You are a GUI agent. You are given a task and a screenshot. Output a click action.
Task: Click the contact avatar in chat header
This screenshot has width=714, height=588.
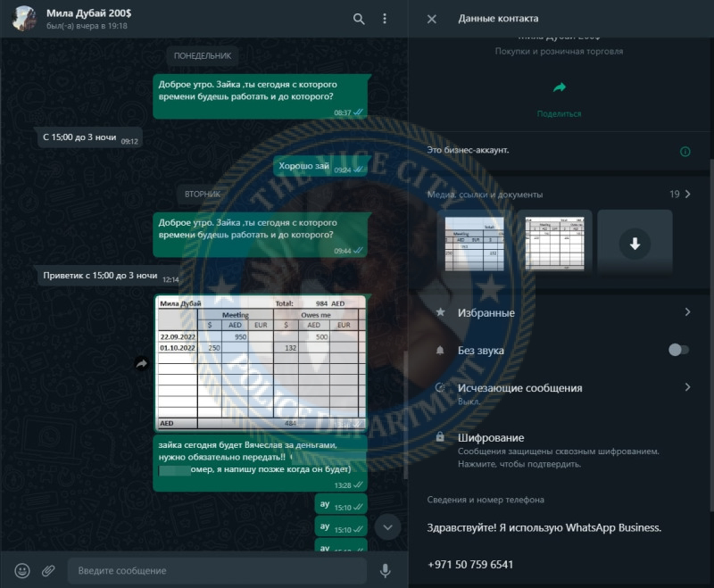tap(24, 19)
